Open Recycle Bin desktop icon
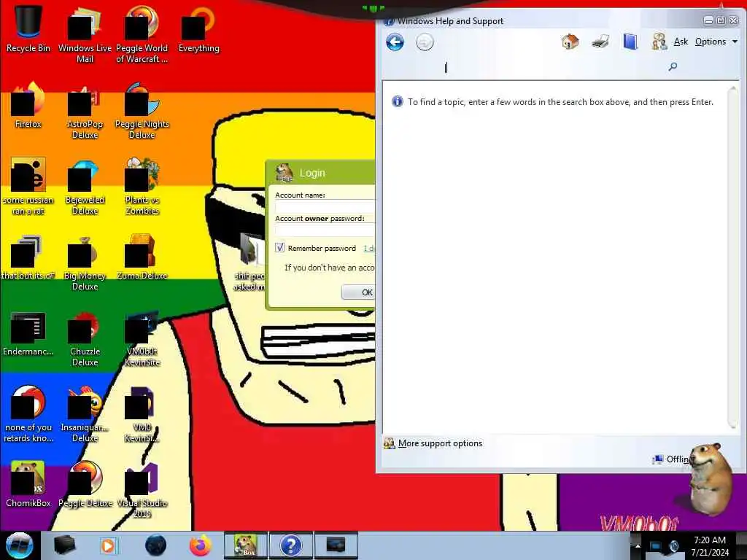Image resolution: width=747 pixels, height=560 pixels. (28, 28)
